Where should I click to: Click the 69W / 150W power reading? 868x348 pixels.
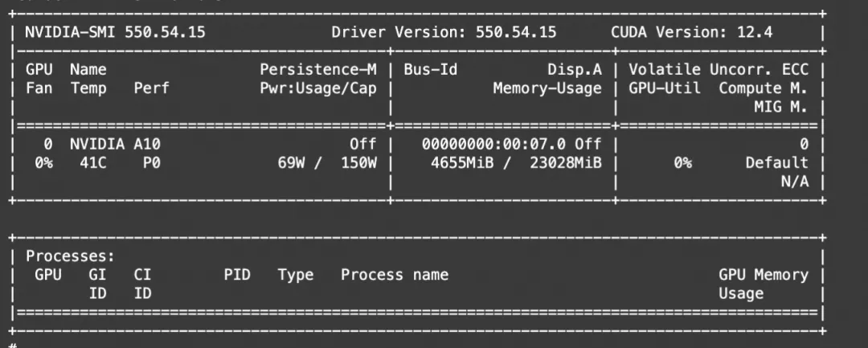click(x=331, y=162)
